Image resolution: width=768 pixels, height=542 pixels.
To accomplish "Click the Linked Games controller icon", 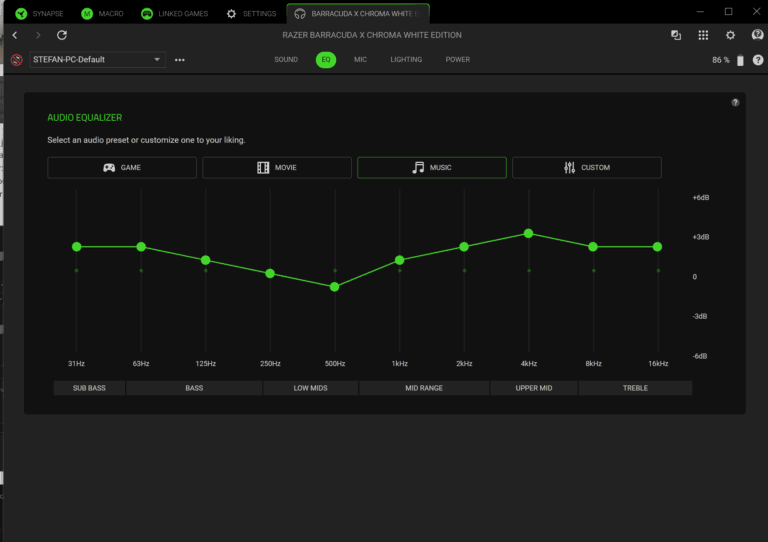I will (x=146, y=14).
